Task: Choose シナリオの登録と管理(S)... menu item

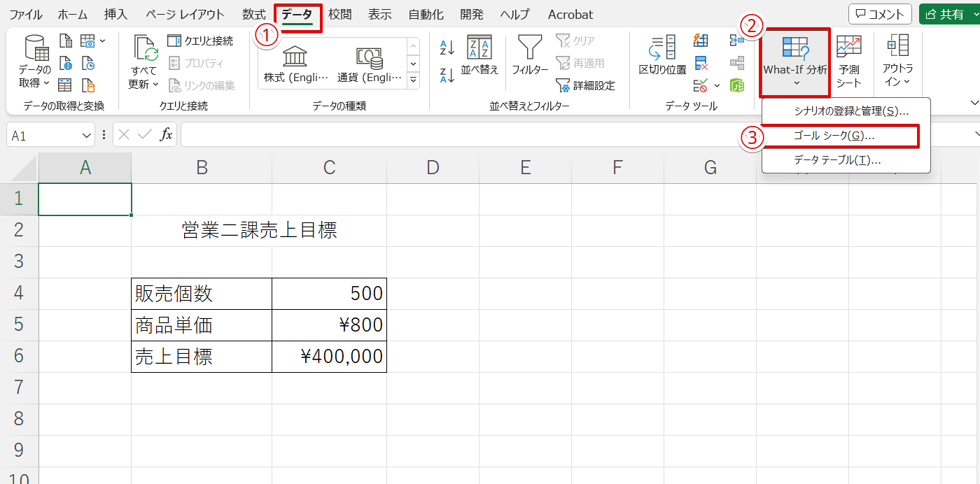Action: (846, 111)
